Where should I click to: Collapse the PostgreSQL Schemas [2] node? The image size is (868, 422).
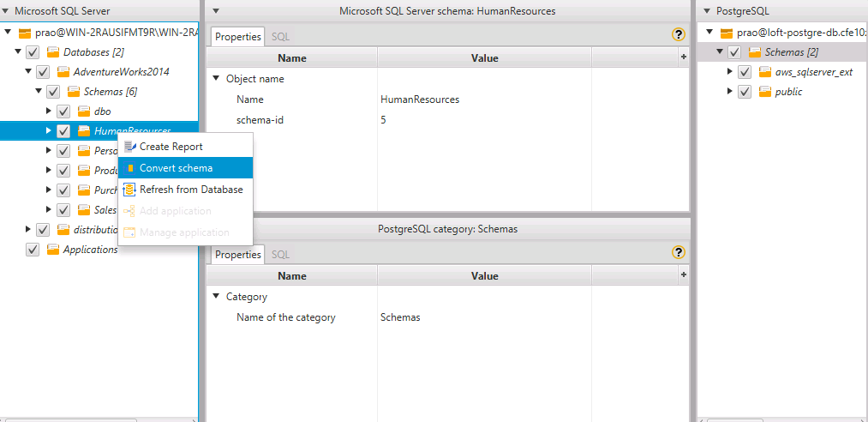pos(720,52)
